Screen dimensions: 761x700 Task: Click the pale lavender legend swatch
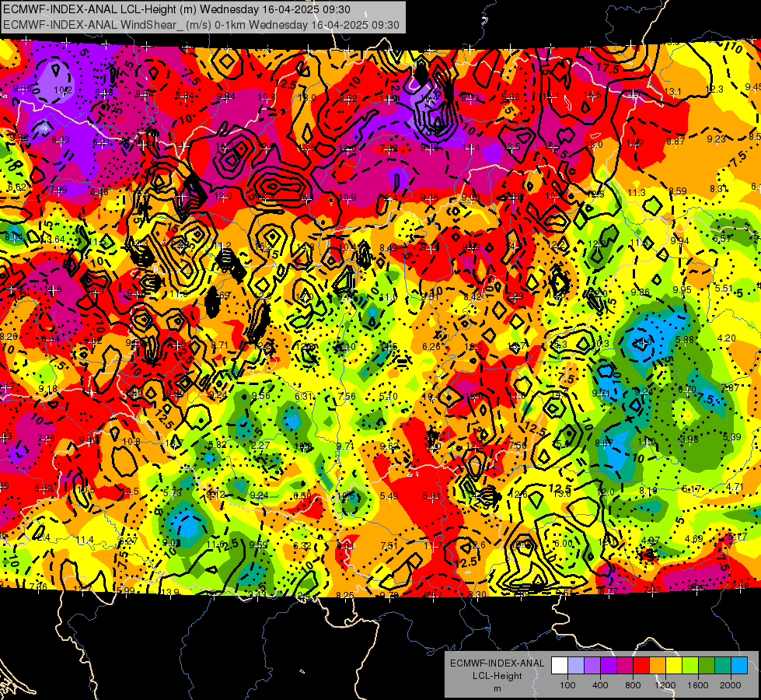pyautogui.click(x=576, y=665)
